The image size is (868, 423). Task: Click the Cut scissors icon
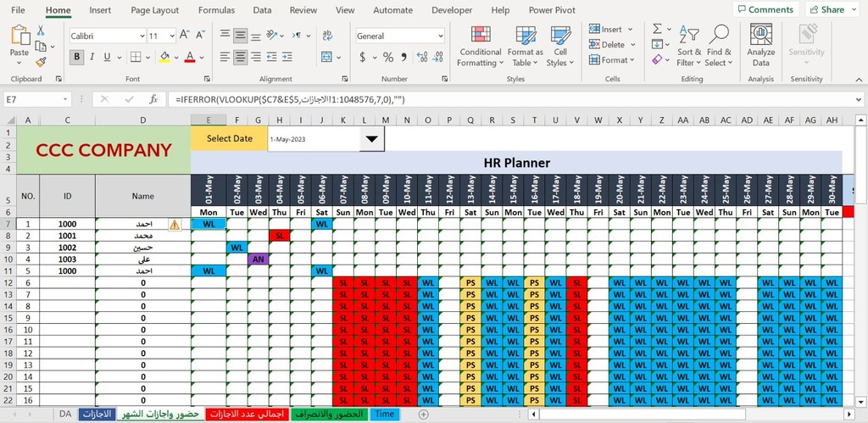[x=41, y=31]
